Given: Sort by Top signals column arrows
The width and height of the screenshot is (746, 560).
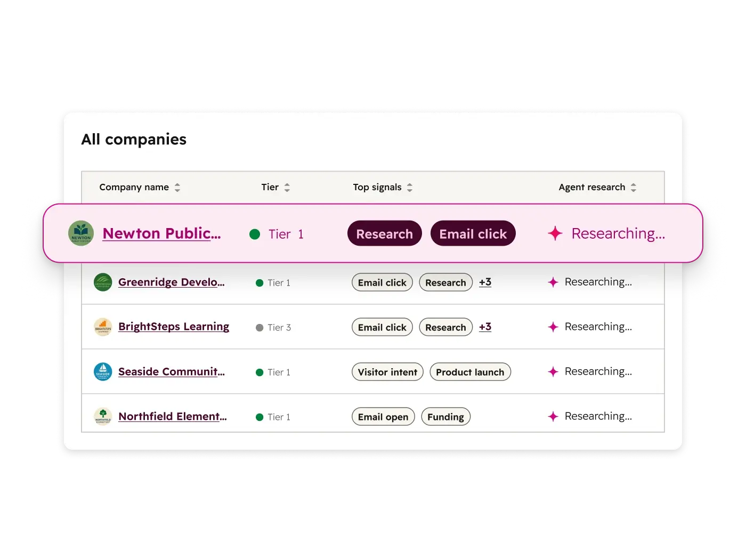Looking at the screenshot, I should tap(410, 188).
